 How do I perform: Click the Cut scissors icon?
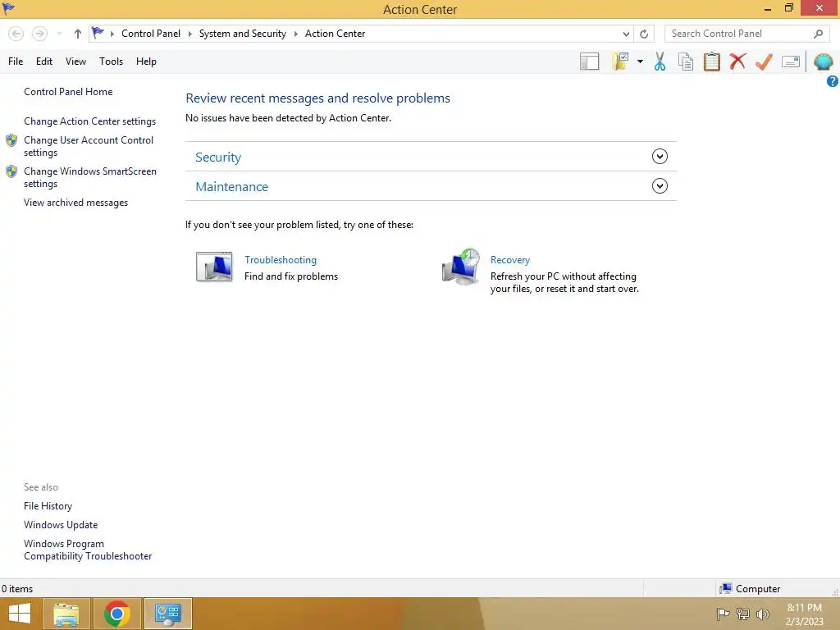click(660, 62)
